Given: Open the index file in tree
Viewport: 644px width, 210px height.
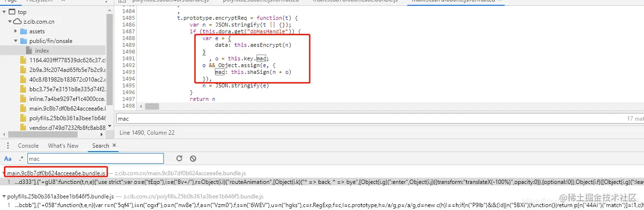Looking at the screenshot, I should click(x=42, y=51).
